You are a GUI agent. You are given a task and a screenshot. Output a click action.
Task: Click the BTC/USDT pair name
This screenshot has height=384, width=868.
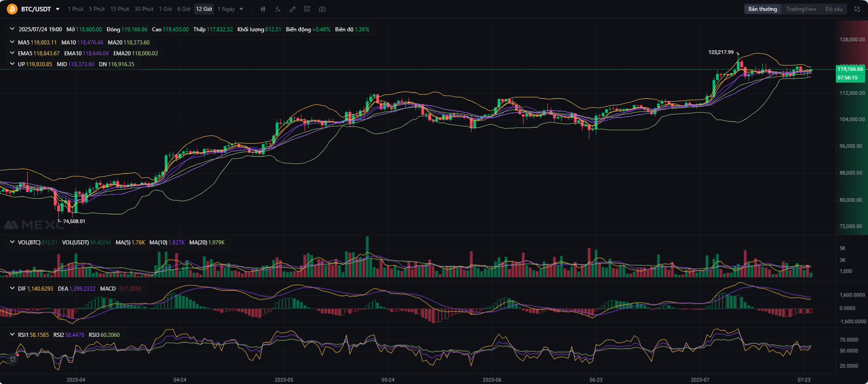[x=36, y=9]
